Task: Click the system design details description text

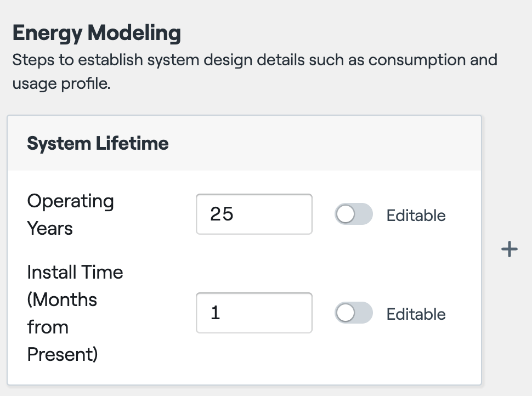Action: pyautogui.click(x=254, y=59)
